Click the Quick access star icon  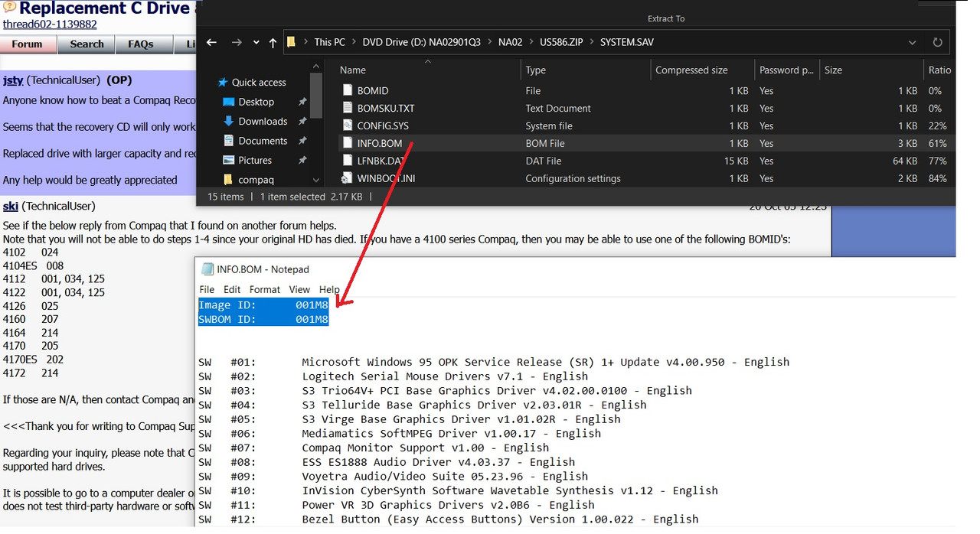point(223,83)
